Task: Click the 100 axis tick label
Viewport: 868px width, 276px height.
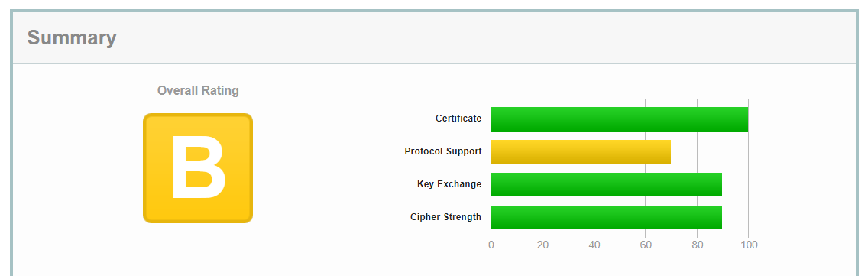Action: [749, 245]
